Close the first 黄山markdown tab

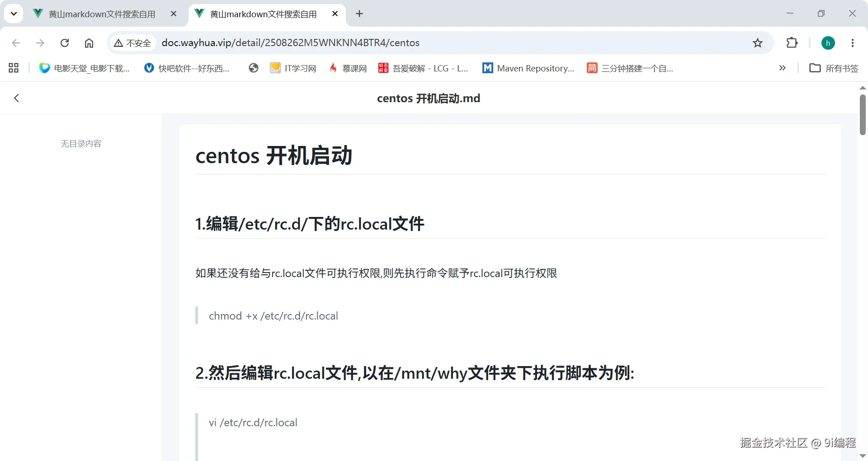[x=174, y=14]
